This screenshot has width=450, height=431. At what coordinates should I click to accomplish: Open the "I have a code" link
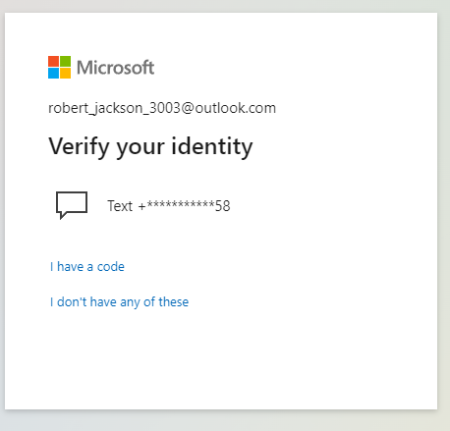(x=87, y=267)
